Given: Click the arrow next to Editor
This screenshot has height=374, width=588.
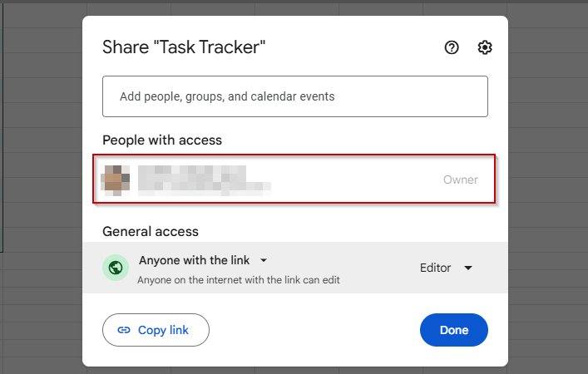Looking at the screenshot, I should [468, 268].
